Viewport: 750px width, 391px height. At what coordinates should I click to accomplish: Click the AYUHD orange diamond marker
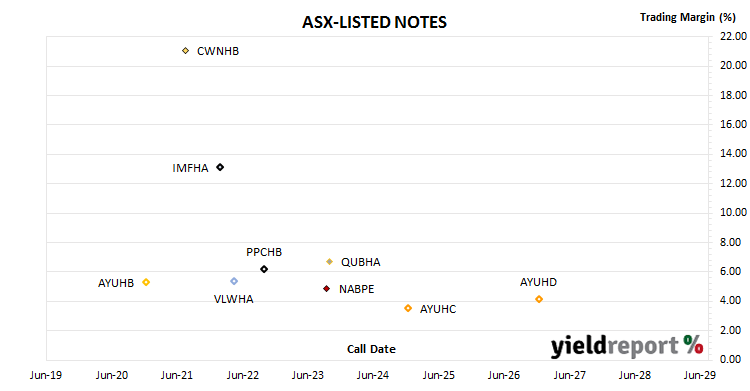pyautogui.click(x=539, y=300)
